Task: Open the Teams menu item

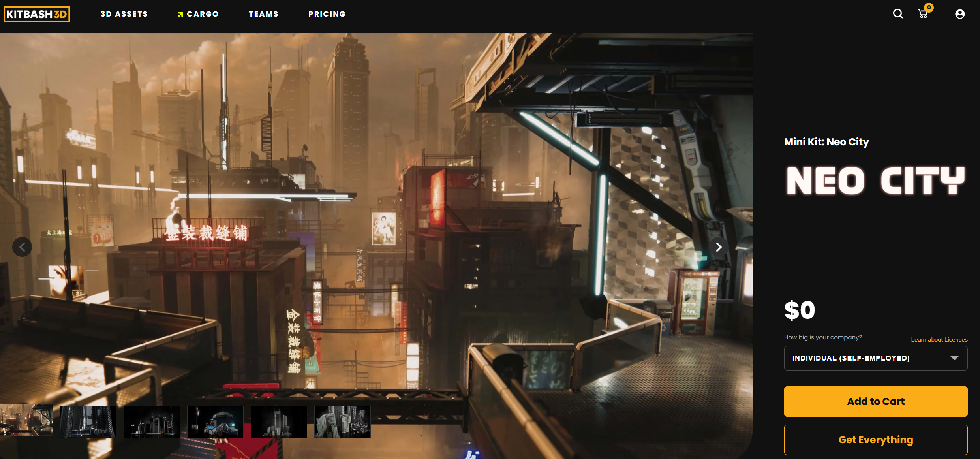Action: tap(264, 14)
